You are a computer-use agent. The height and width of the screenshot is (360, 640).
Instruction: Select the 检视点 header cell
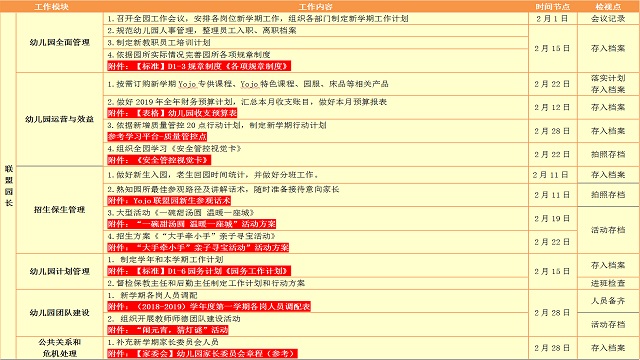(x=608, y=7)
